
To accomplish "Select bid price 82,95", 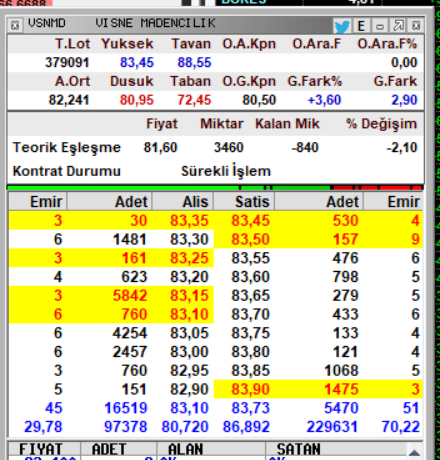I will point(189,371).
